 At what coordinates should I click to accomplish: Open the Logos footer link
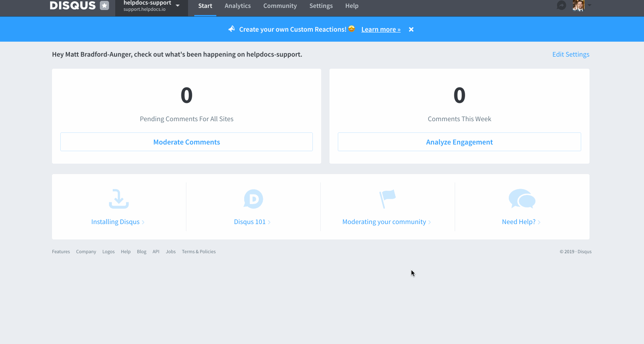109,252
